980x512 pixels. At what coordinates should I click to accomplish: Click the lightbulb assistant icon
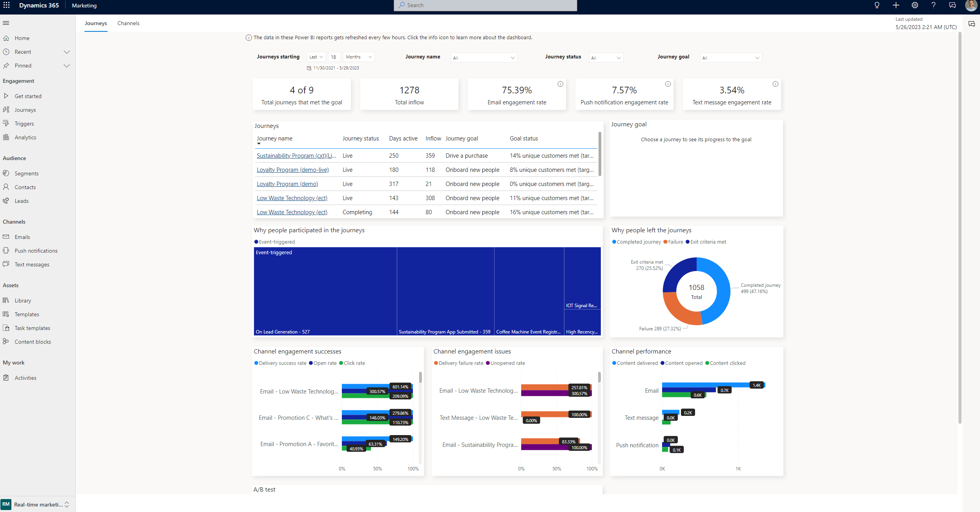[x=877, y=5]
